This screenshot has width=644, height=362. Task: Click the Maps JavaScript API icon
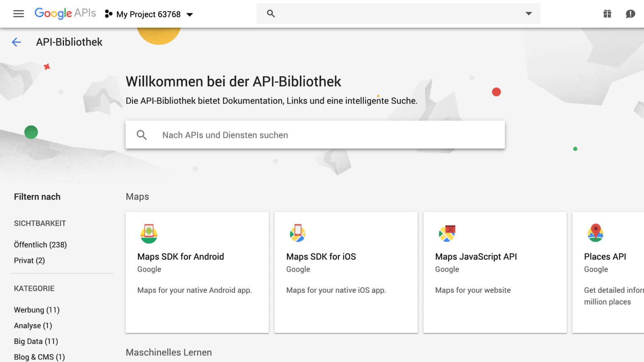pyautogui.click(x=447, y=233)
